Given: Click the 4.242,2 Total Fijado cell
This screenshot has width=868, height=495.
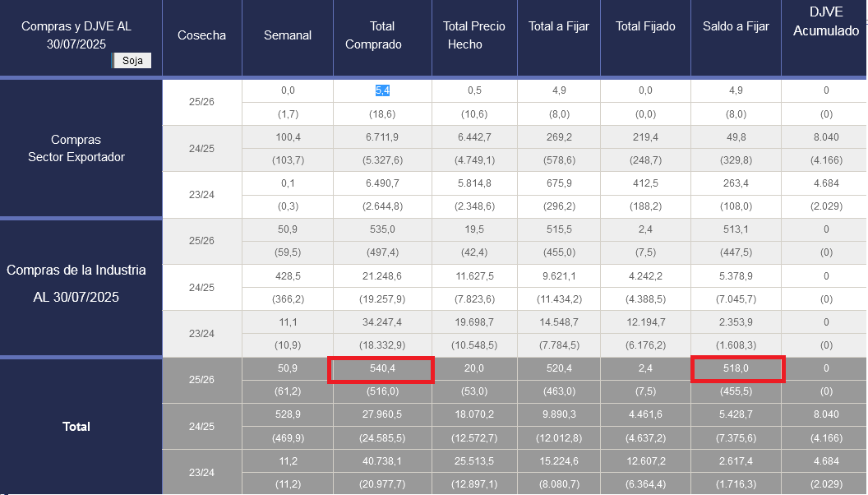Looking at the screenshot, I should click(x=645, y=275).
